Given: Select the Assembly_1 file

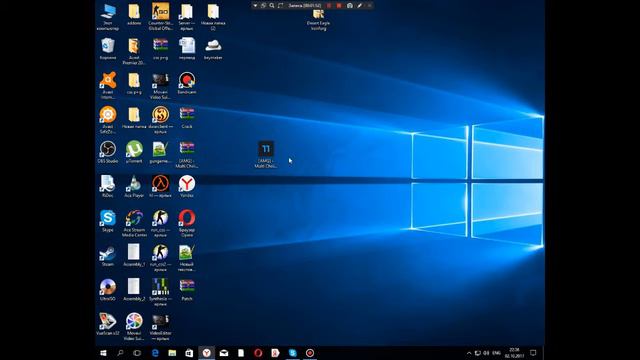Looking at the screenshot, I should (x=134, y=256).
